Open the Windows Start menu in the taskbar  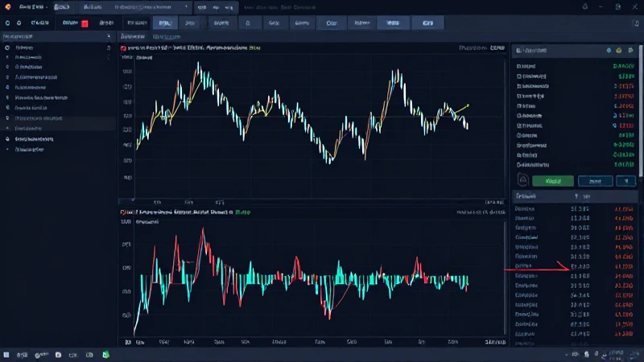click(6, 355)
